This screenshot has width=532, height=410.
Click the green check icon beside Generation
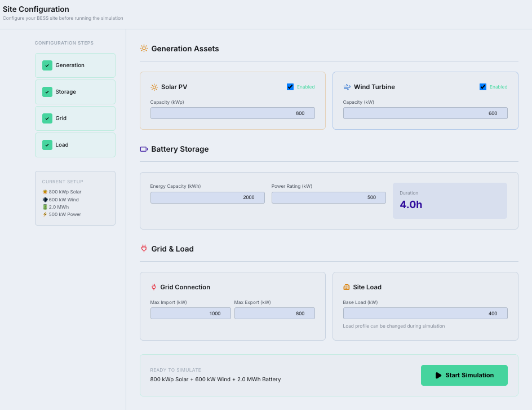pyautogui.click(x=47, y=65)
